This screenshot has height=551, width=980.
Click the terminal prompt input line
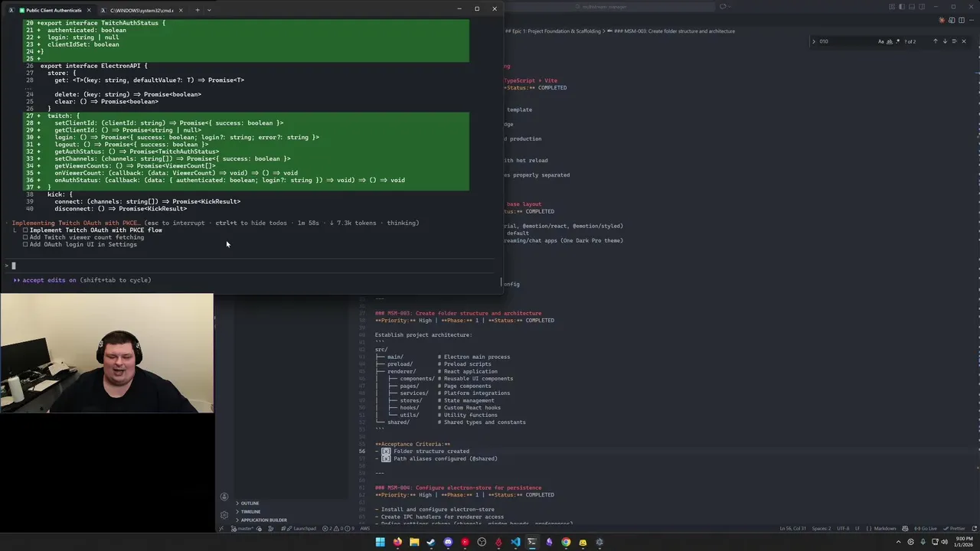click(x=249, y=266)
